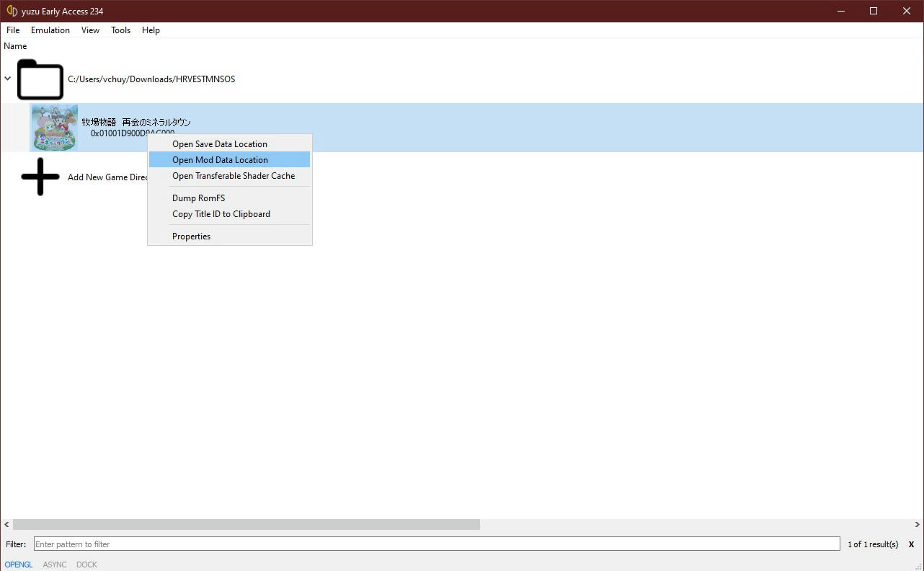Clear the filter with X button
924x571 pixels.
[x=911, y=544]
